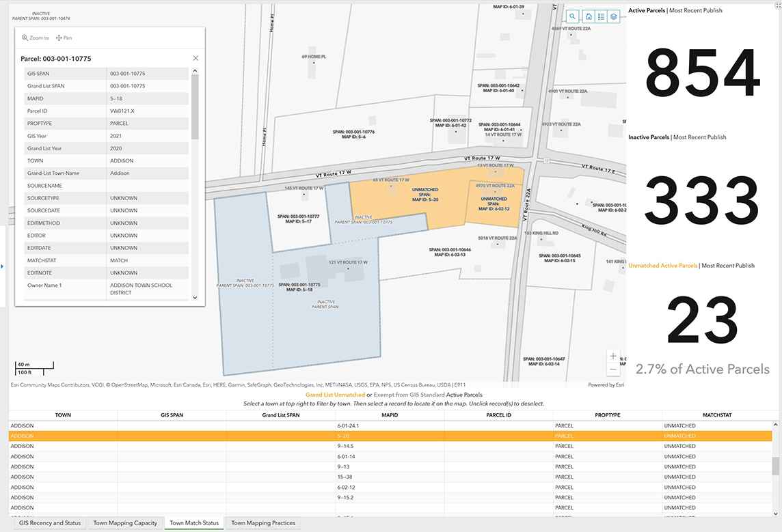This screenshot has height=532, width=782.
Task: Click the unmatched parcels table scrollbar thumb
Action: tap(775, 466)
